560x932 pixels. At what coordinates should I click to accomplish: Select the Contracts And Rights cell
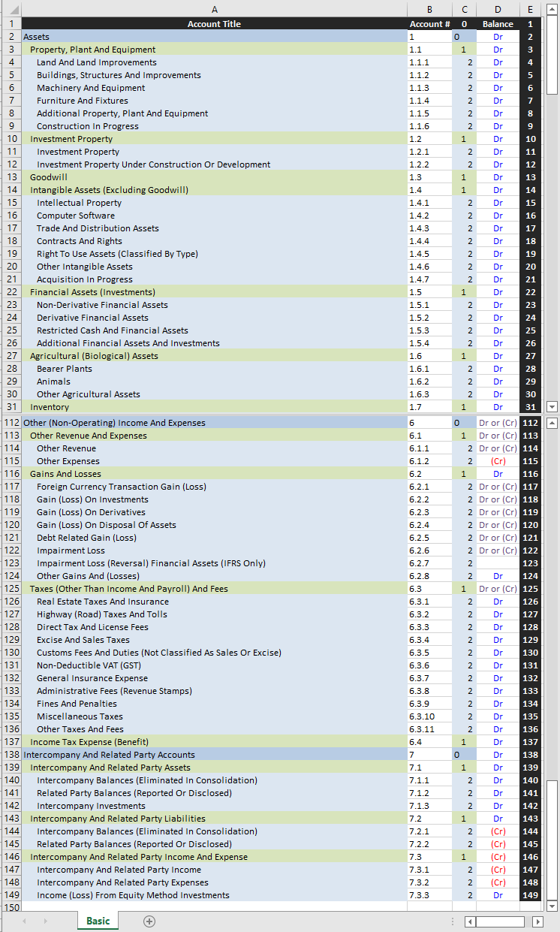(215, 241)
